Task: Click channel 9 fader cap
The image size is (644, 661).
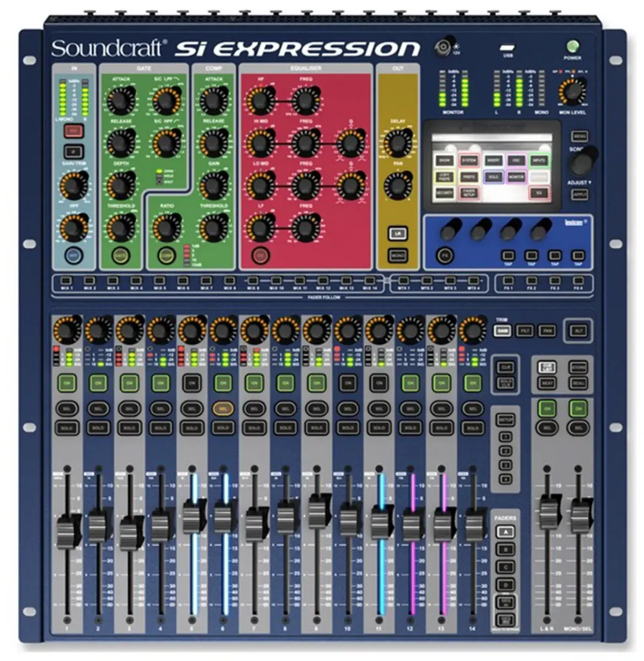Action: pos(317,512)
